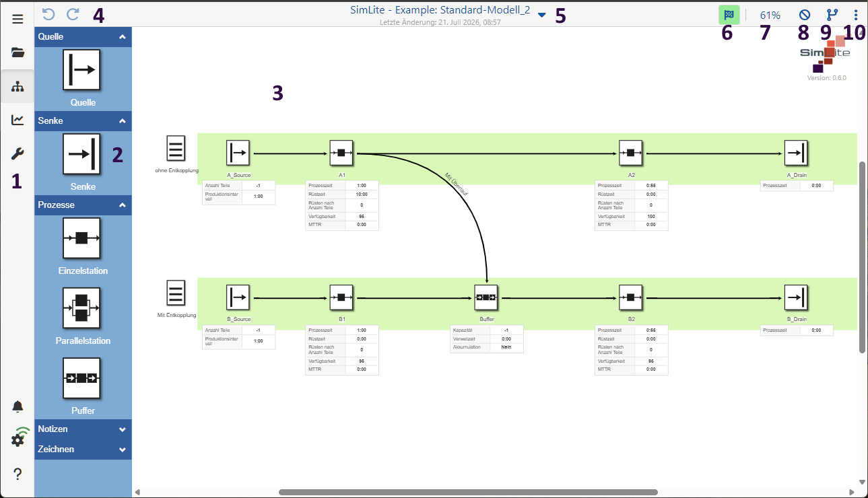Click the horizontal scrollbar thumb
868x498 pixels.
tap(468, 492)
